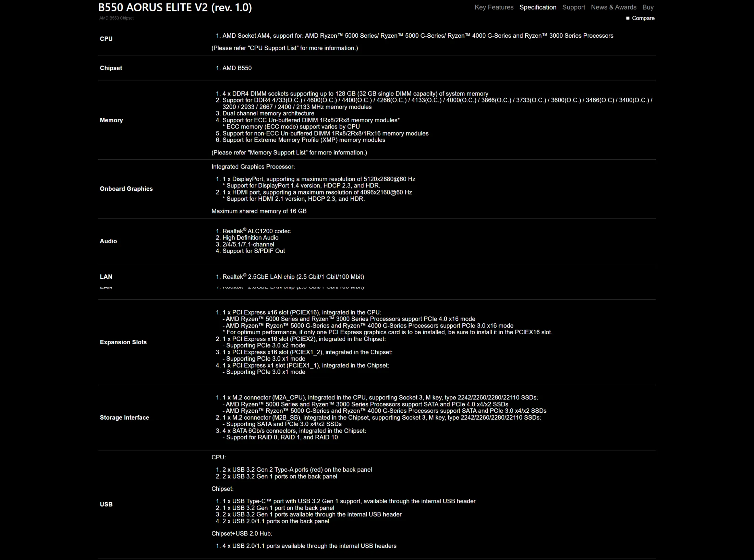The height and width of the screenshot is (560, 754).
Task: Click the AMD Socket AM4 support line
Action: 418,36
